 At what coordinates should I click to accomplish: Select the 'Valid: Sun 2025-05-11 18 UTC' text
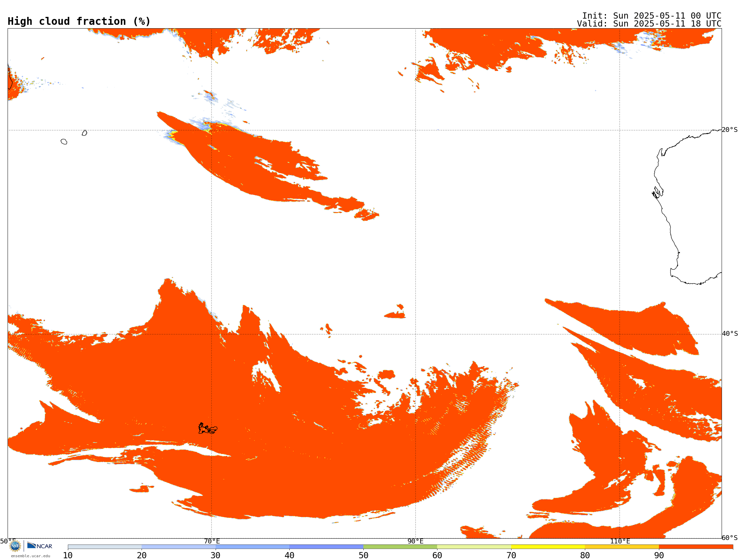click(x=649, y=24)
